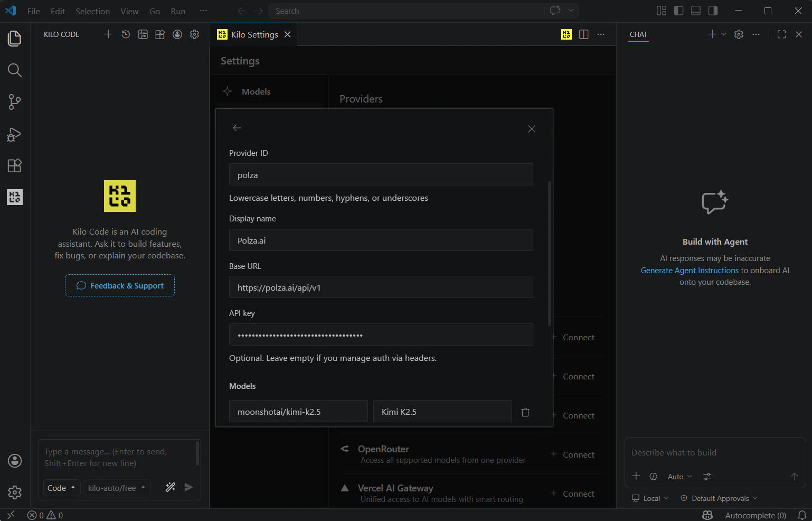Open the remote window indicator
Image resolution: width=812 pixels, height=521 pixels.
[11, 515]
